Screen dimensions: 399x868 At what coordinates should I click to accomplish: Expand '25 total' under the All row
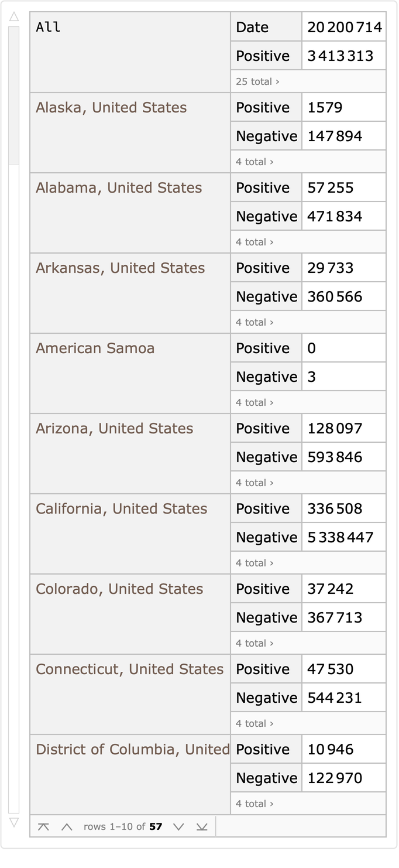click(x=257, y=81)
